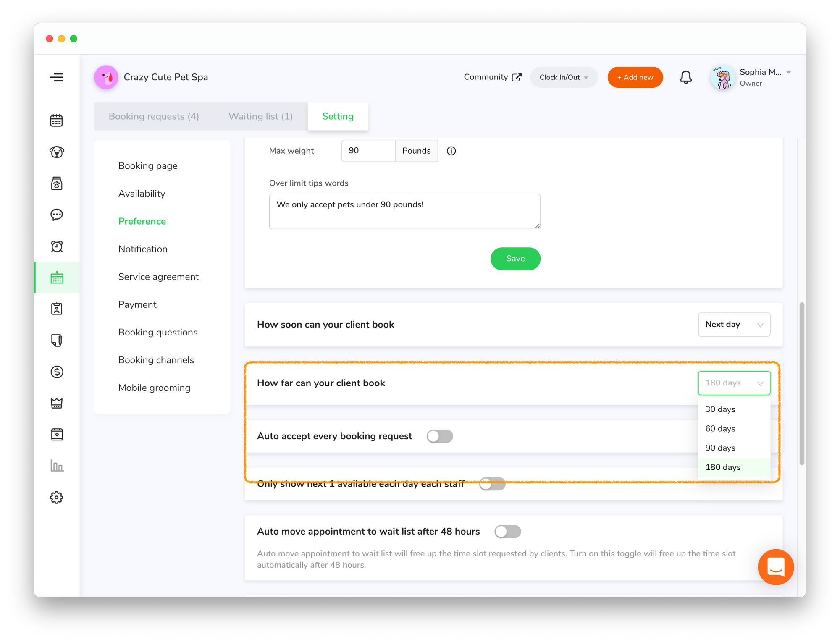This screenshot has width=840, height=642.
Task: Open Mobile grooming settings
Action: point(154,388)
